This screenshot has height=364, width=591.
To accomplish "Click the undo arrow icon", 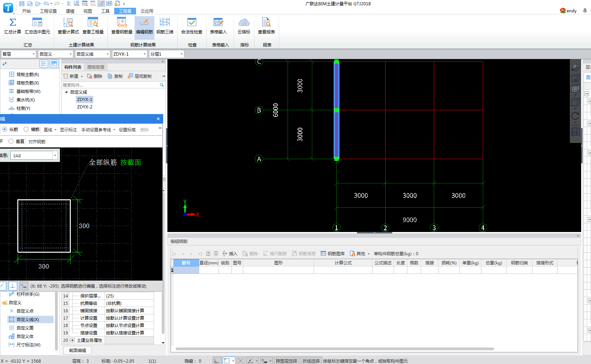I will 46,4.
